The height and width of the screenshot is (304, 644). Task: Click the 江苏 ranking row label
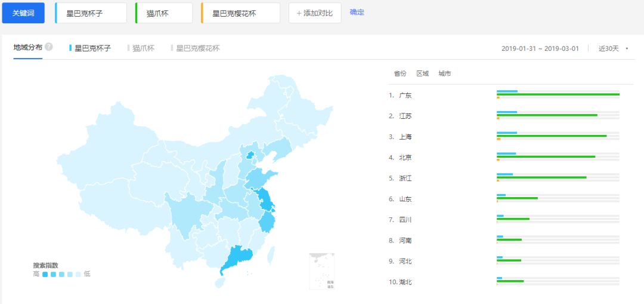pyautogui.click(x=405, y=116)
